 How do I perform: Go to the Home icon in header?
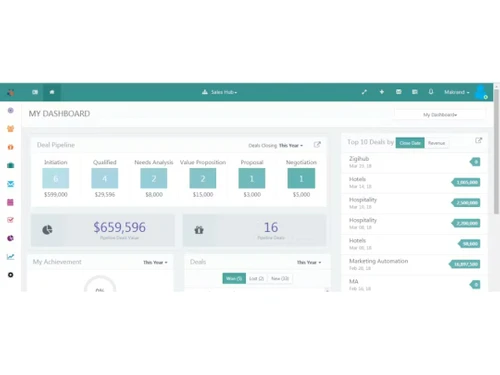pyautogui.click(x=52, y=92)
